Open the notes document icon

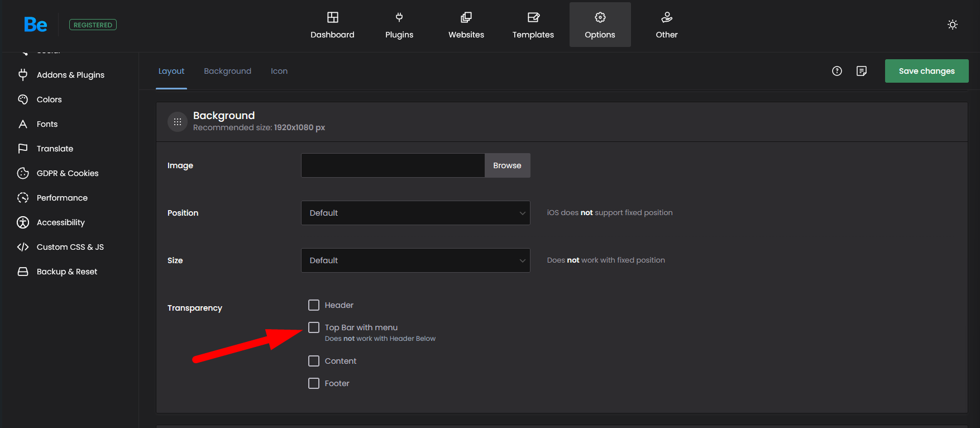coord(862,71)
